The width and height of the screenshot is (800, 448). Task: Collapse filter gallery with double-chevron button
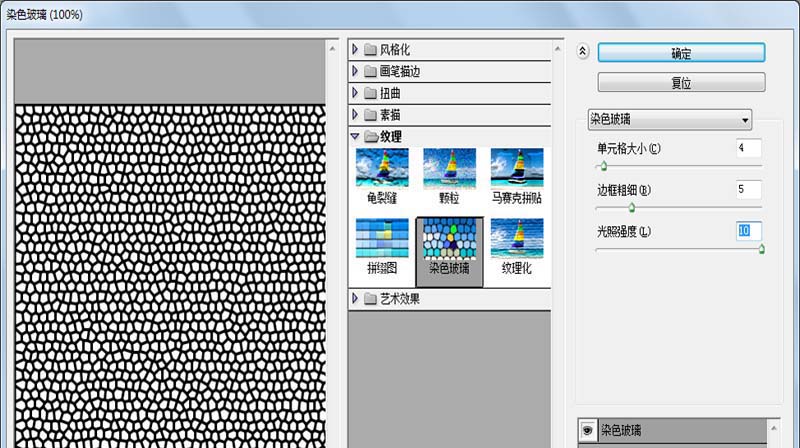(x=583, y=51)
